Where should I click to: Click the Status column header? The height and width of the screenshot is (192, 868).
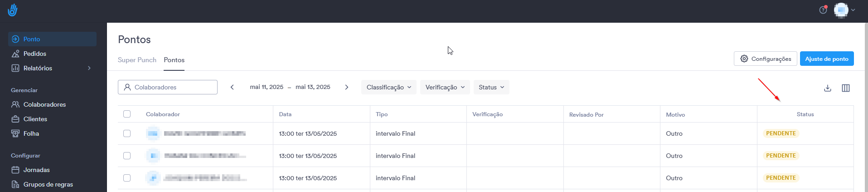click(805, 114)
